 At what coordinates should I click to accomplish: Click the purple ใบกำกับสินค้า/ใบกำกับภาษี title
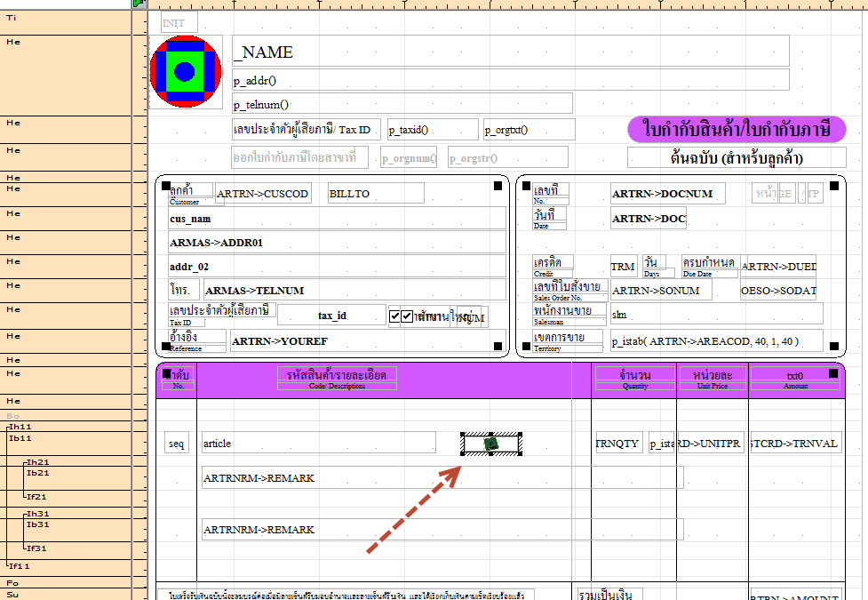[x=737, y=129]
